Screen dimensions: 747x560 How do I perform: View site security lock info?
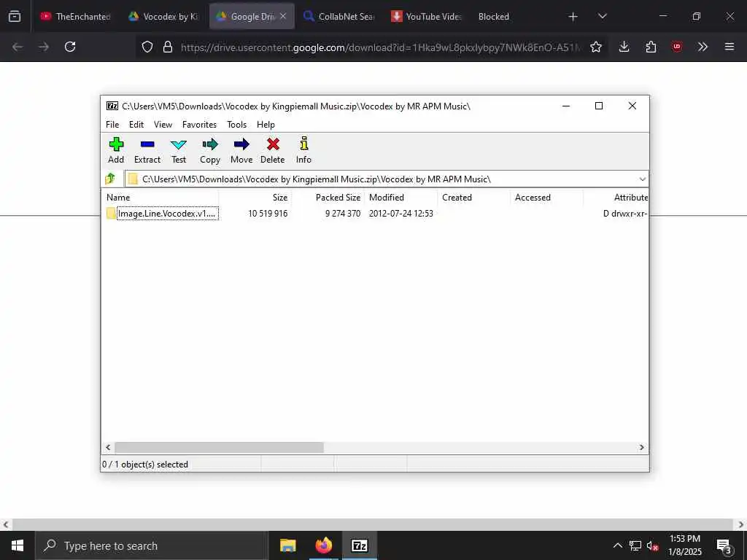tap(168, 47)
